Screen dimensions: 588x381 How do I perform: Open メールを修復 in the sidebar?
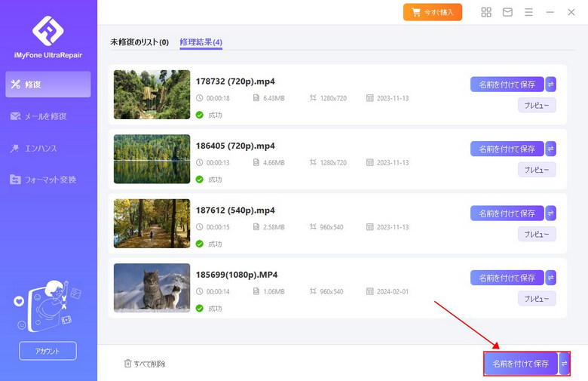(x=38, y=116)
